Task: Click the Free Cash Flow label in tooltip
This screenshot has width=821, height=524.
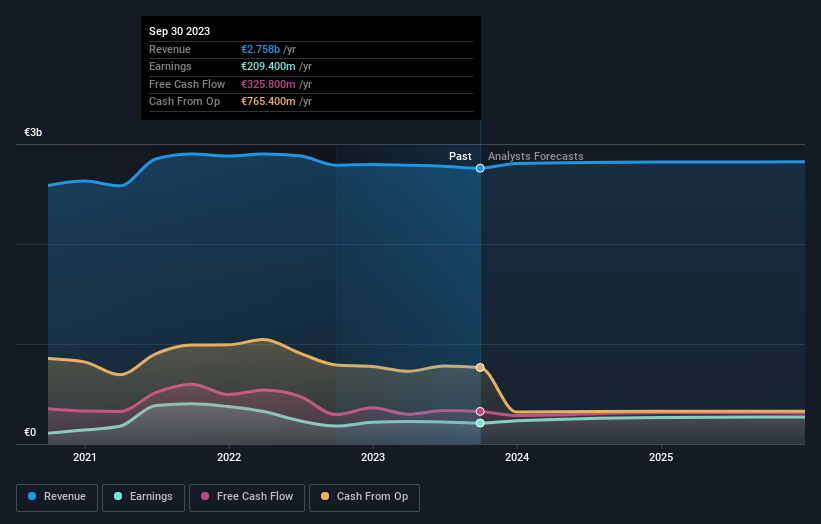Action: [187, 84]
